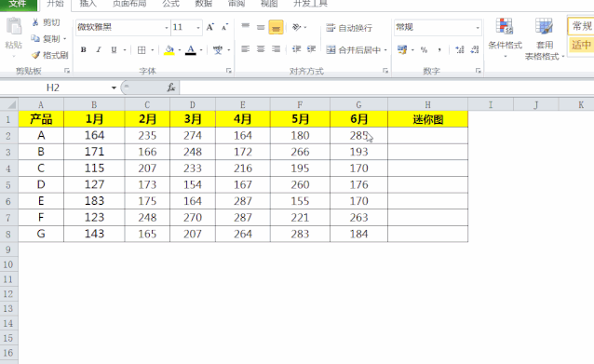Apply the yellow fill color bucket
Image resolution: width=594 pixels, height=364 pixels.
click(169, 49)
